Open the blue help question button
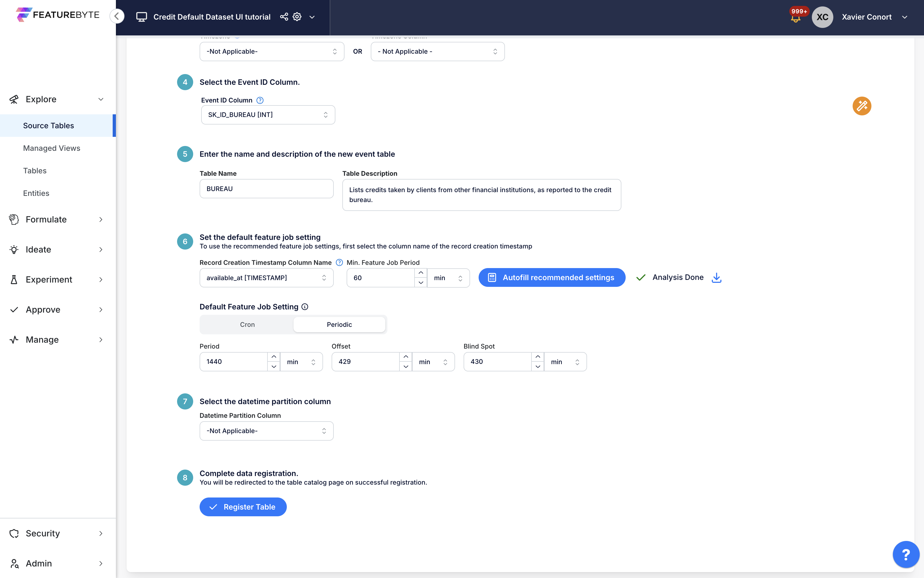This screenshot has width=924, height=578. tap(906, 554)
